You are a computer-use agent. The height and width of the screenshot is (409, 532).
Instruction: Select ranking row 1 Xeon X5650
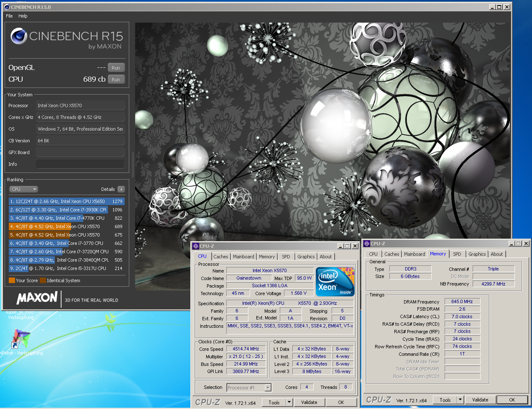66,201
